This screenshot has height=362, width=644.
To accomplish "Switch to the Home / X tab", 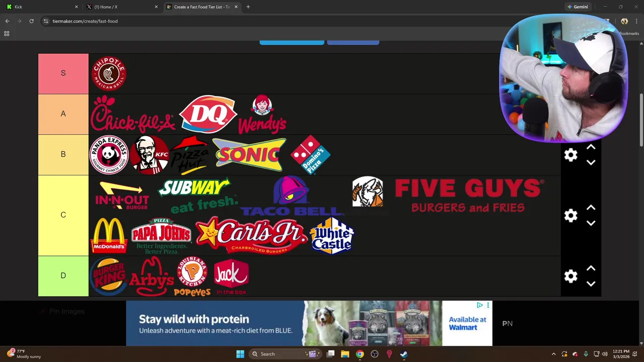I will click(121, 7).
